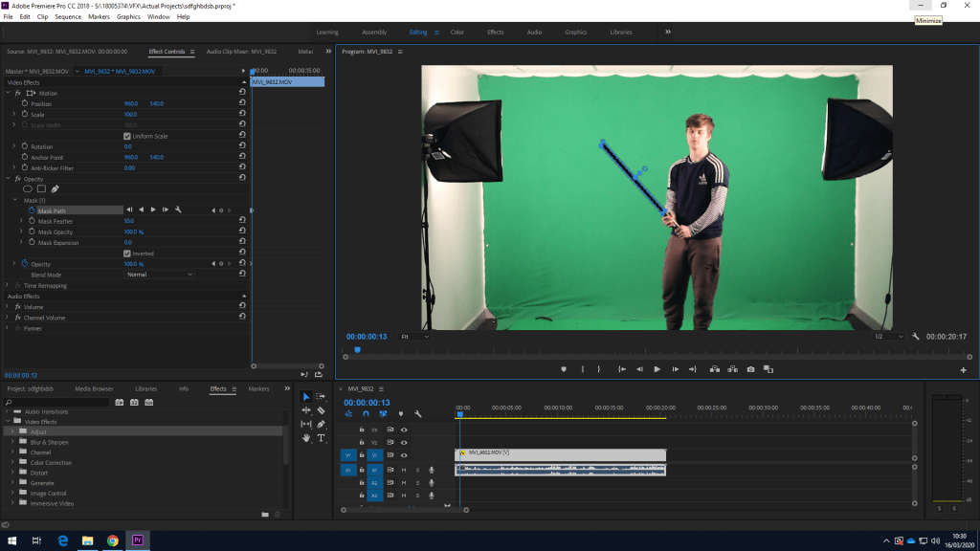The width and height of the screenshot is (980, 551).
Task: Open the Program Monitor wrench settings
Action: [916, 337]
